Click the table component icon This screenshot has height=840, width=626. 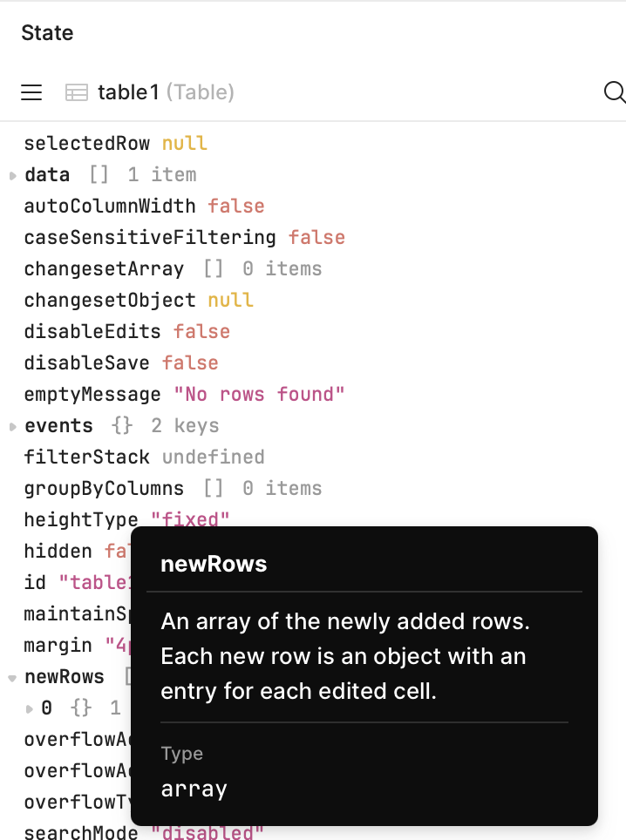pyautogui.click(x=77, y=92)
